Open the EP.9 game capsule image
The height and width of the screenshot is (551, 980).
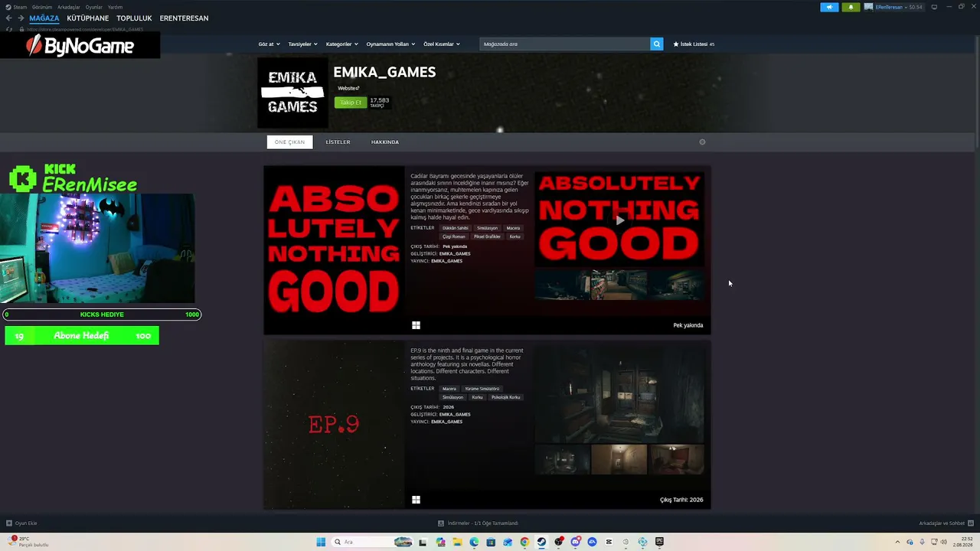pos(335,425)
